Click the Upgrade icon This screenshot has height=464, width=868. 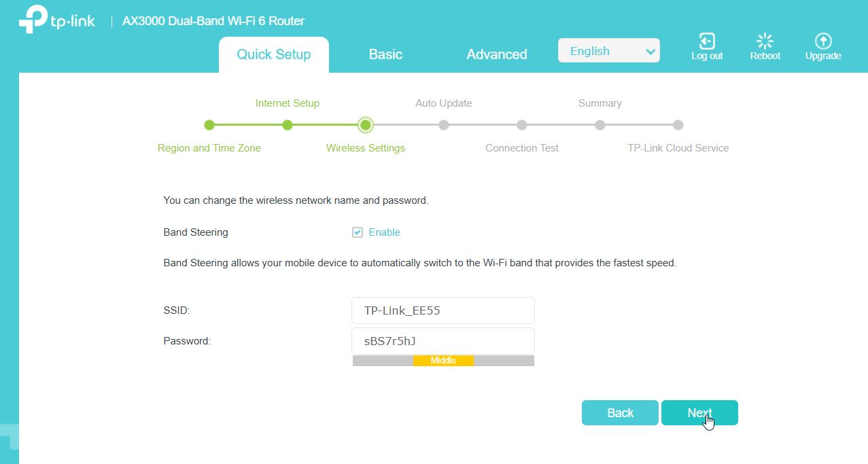pos(823,41)
